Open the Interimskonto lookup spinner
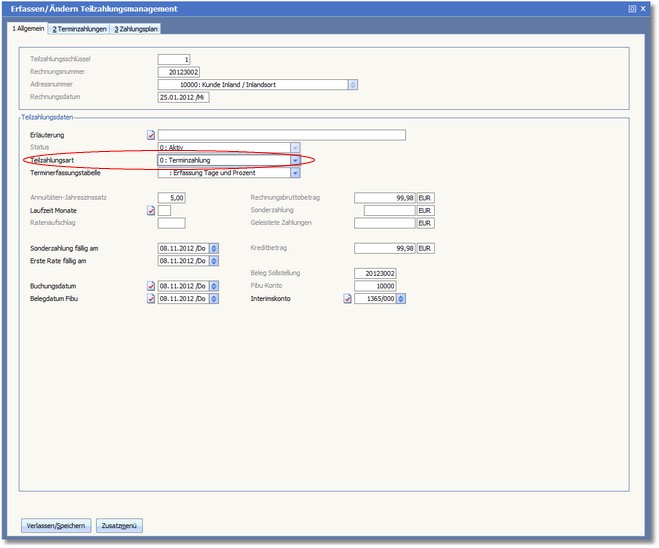Viewport: 659px width, 548px height. point(401,298)
